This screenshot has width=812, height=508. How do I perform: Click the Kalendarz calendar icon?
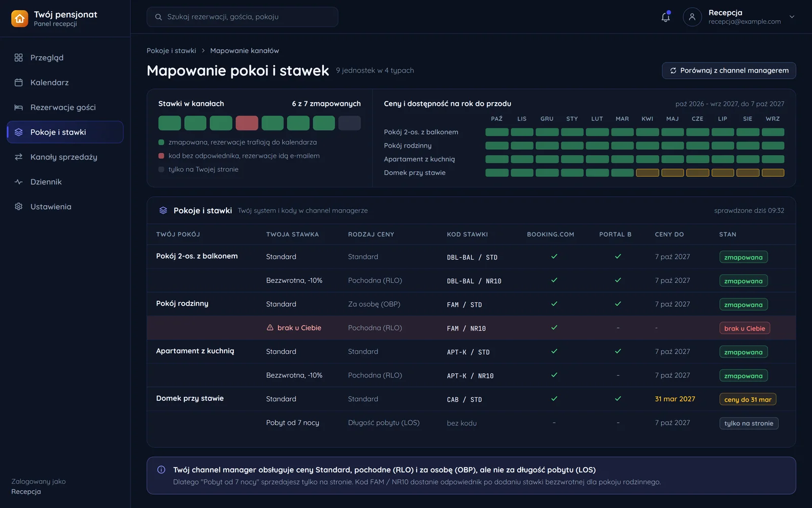[x=19, y=82]
